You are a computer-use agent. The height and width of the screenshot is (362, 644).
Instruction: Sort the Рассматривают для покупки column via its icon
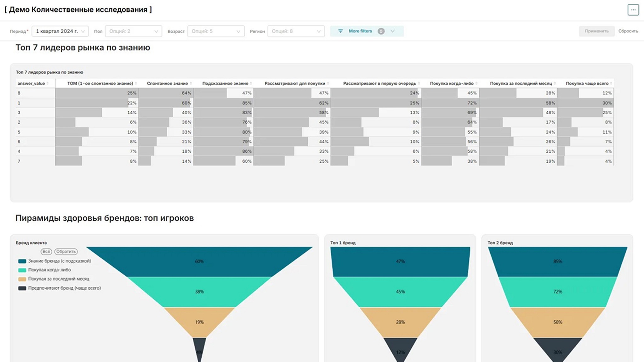pyautogui.click(x=328, y=83)
